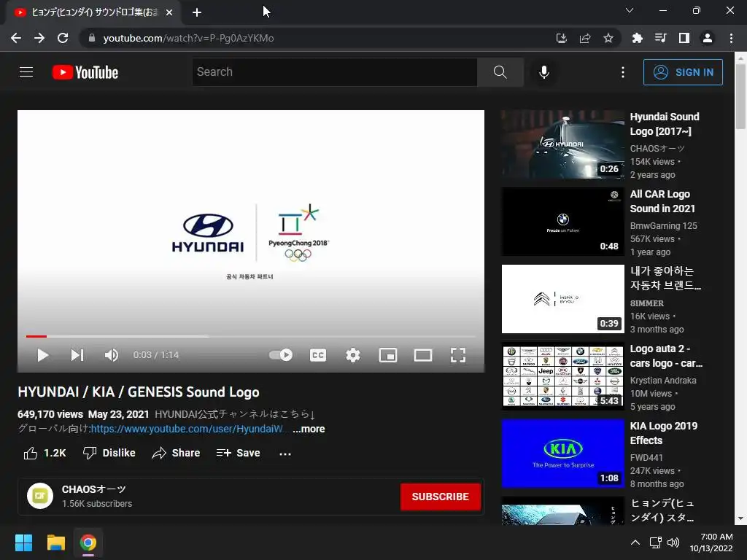Dislike the video
This screenshot has width=747, height=560.
point(109,453)
